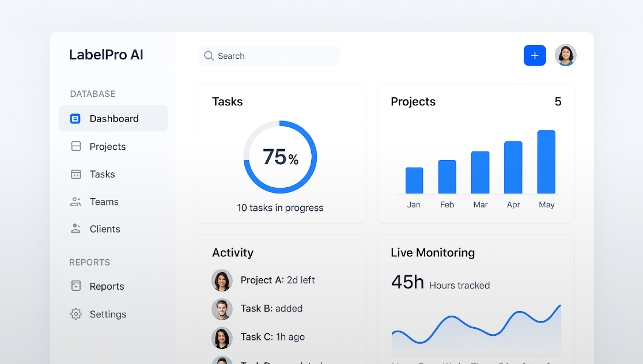Open the user profile avatar
This screenshot has width=643, height=364.
click(565, 55)
